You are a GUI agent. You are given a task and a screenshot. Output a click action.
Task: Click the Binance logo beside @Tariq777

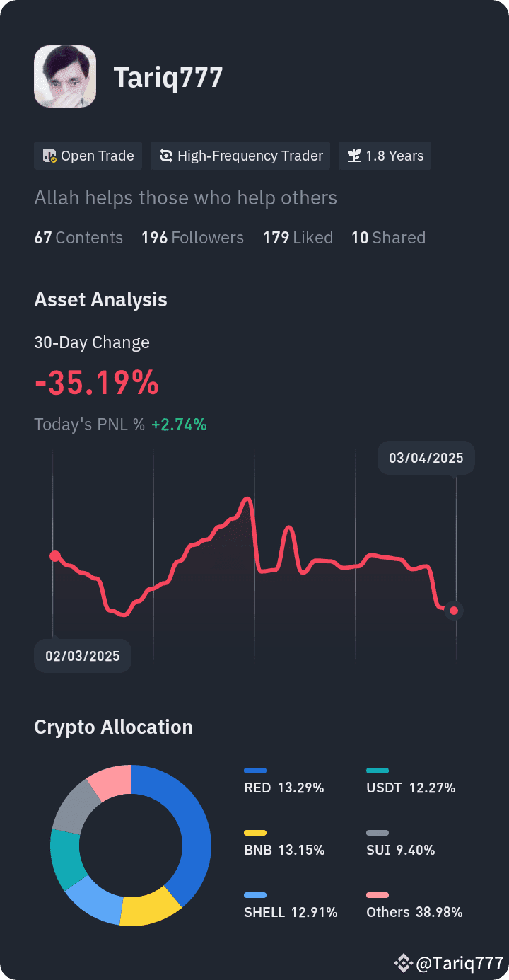tap(404, 962)
